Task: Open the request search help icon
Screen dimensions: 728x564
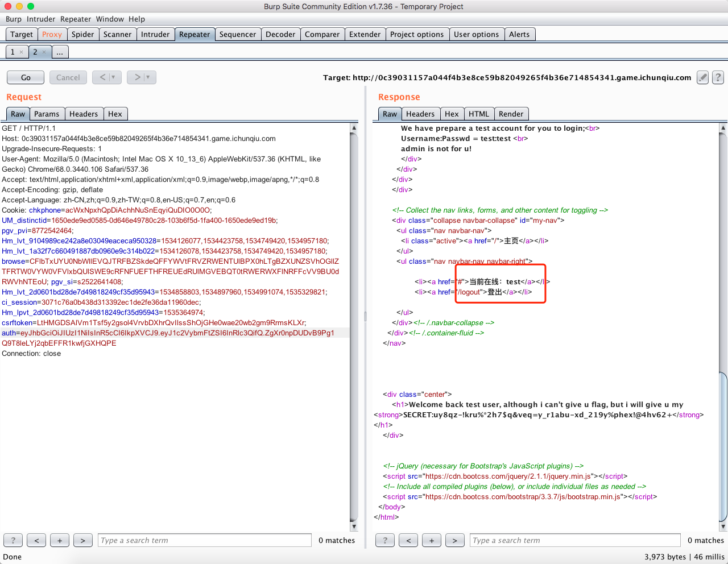Action: (x=13, y=540)
